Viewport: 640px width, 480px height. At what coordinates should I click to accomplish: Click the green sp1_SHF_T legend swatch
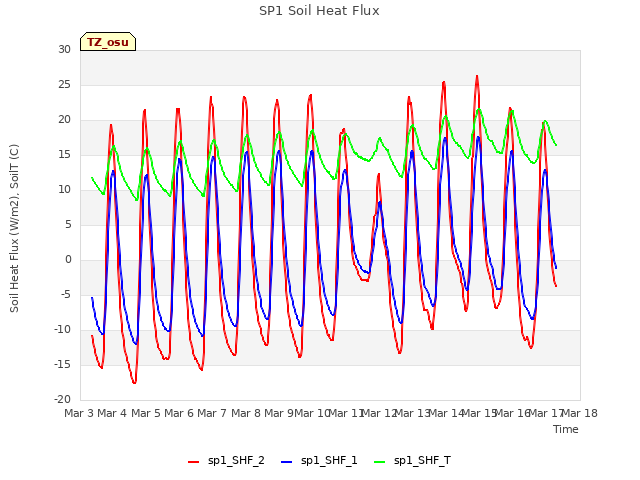click(380, 462)
